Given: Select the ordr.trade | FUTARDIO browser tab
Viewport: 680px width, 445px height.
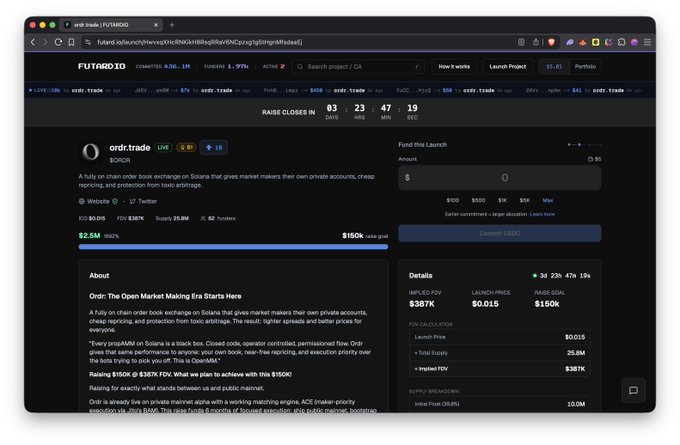Looking at the screenshot, I should click(111, 25).
